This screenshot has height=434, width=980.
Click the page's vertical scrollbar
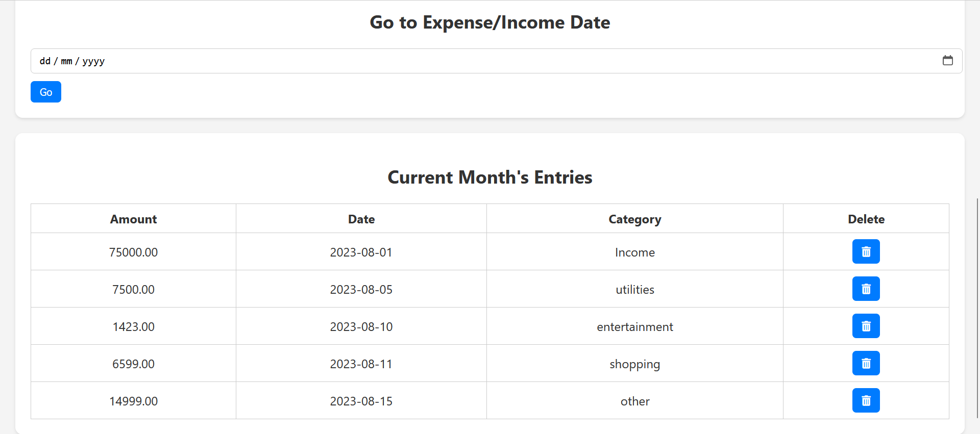(977, 306)
